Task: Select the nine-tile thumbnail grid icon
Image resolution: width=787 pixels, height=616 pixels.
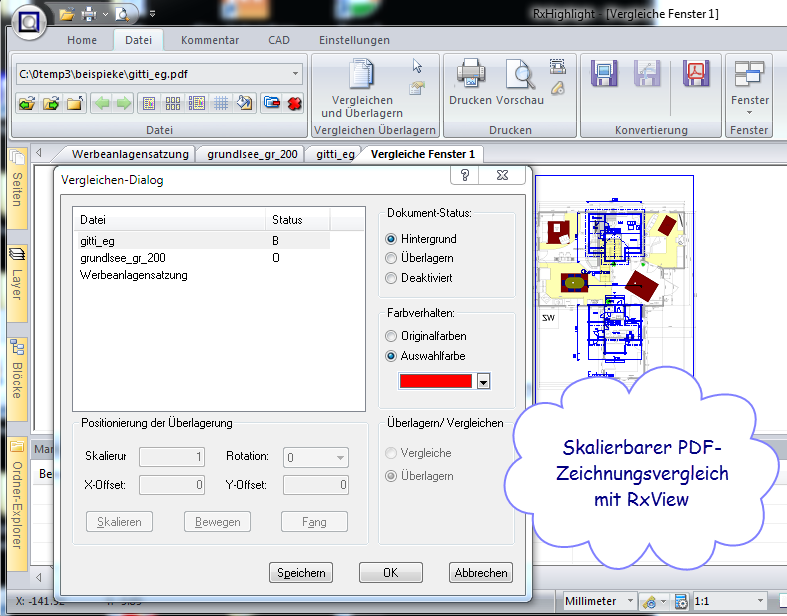Action: (x=173, y=103)
